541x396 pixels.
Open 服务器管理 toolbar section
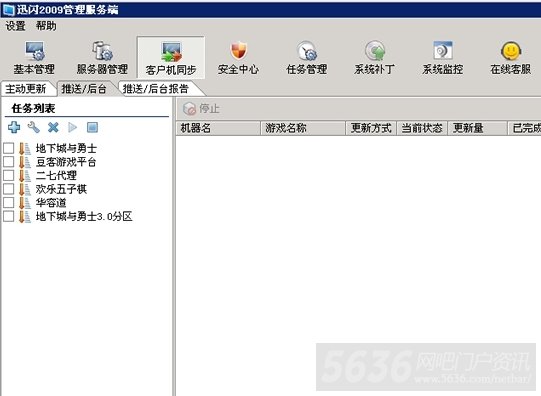tap(102, 58)
